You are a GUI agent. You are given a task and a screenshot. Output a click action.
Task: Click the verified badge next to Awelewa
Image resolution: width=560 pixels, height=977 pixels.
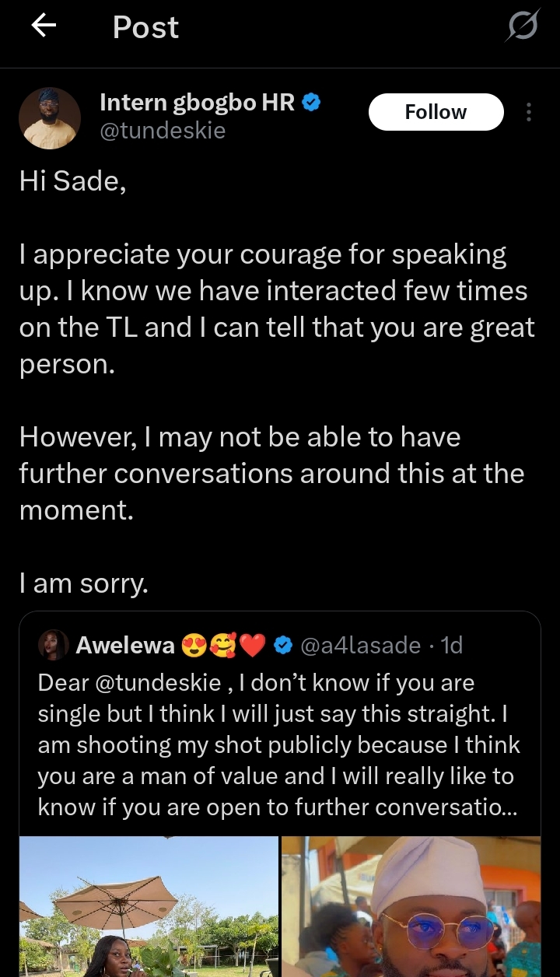[x=285, y=645]
